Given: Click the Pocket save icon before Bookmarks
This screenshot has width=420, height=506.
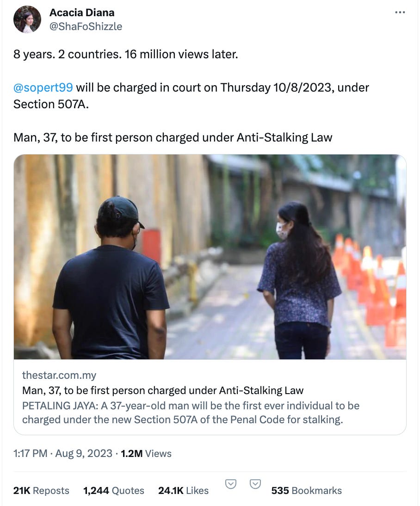Looking at the screenshot, I should pyautogui.click(x=255, y=484).
